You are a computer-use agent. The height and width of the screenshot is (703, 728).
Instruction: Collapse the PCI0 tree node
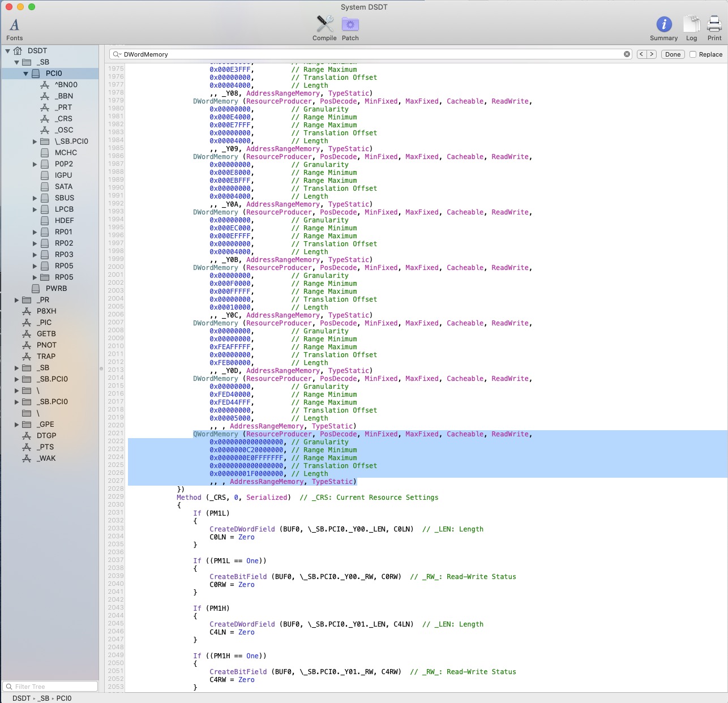25,74
